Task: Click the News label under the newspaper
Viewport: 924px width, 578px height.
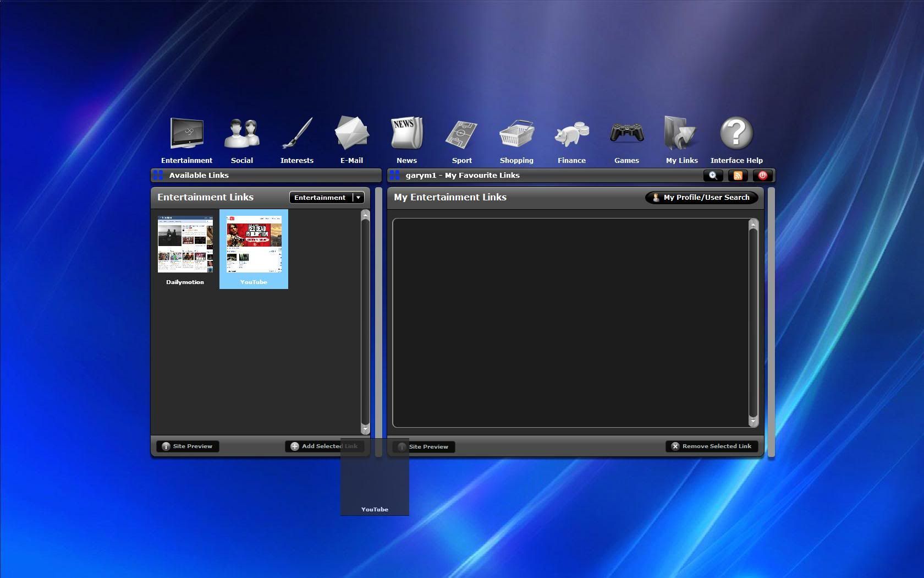Action: (x=406, y=161)
